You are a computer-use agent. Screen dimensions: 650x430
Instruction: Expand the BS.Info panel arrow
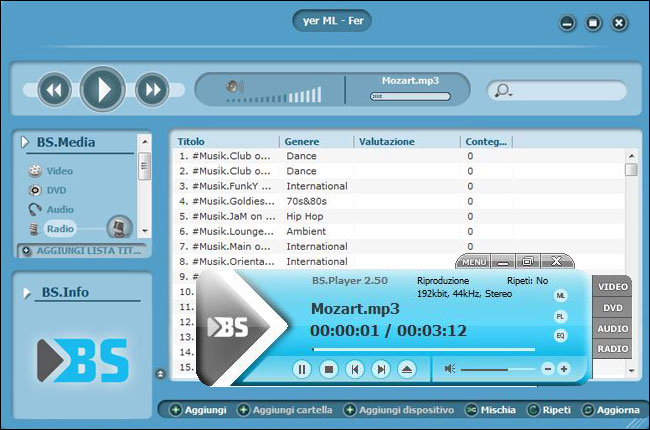pos(25,293)
